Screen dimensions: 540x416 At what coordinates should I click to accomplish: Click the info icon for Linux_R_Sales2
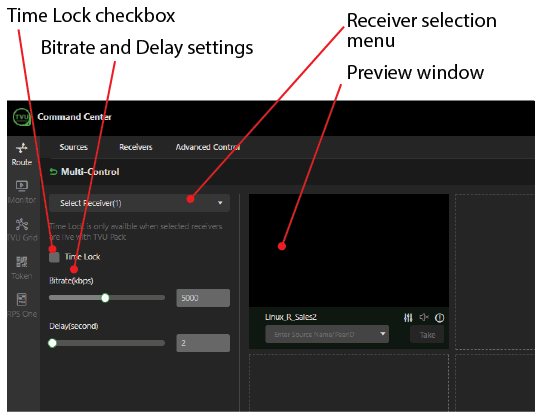(439, 318)
